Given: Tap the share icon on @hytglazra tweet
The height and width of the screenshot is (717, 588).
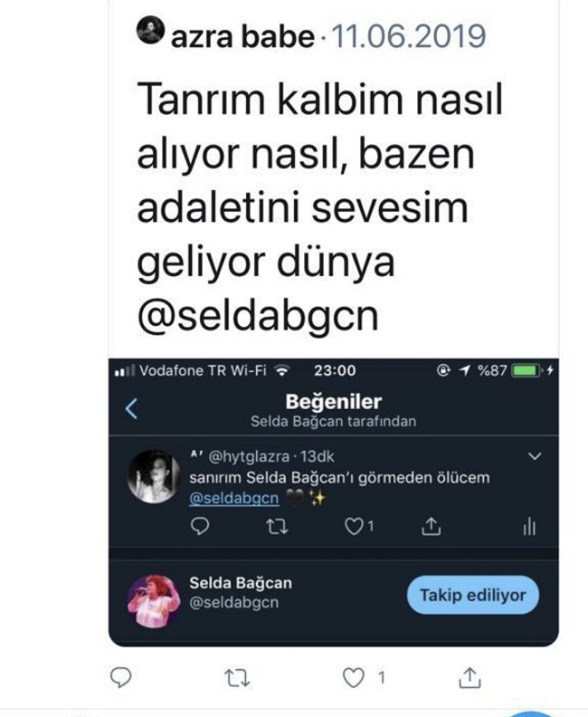Looking at the screenshot, I should pyautogui.click(x=431, y=526).
